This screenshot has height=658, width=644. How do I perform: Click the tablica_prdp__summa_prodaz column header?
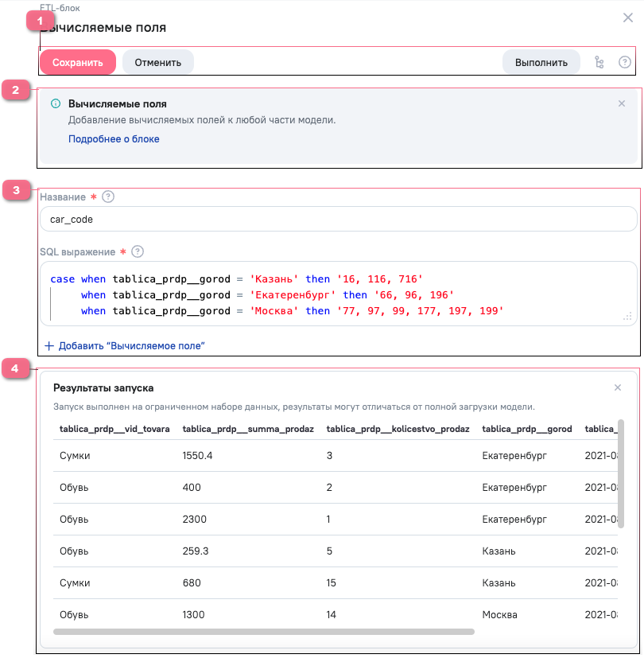pos(248,429)
